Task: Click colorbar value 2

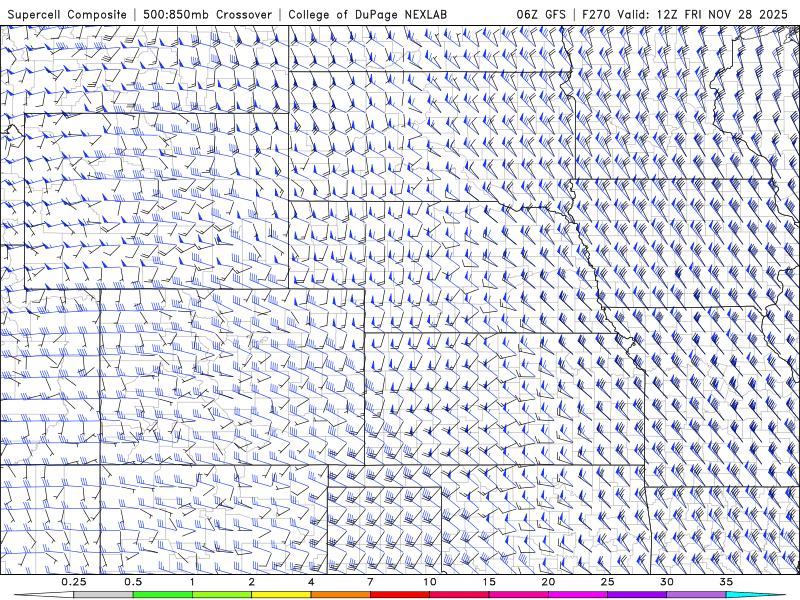Action: click(x=252, y=582)
